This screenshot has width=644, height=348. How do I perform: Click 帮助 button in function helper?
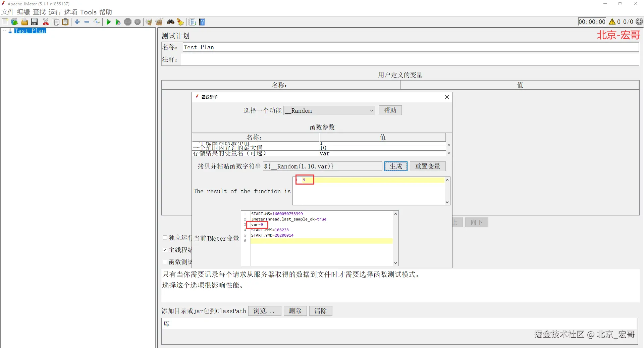coord(390,110)
